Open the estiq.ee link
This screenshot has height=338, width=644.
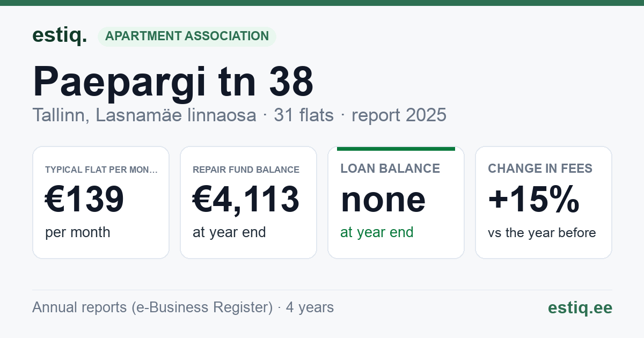(580, 307)
